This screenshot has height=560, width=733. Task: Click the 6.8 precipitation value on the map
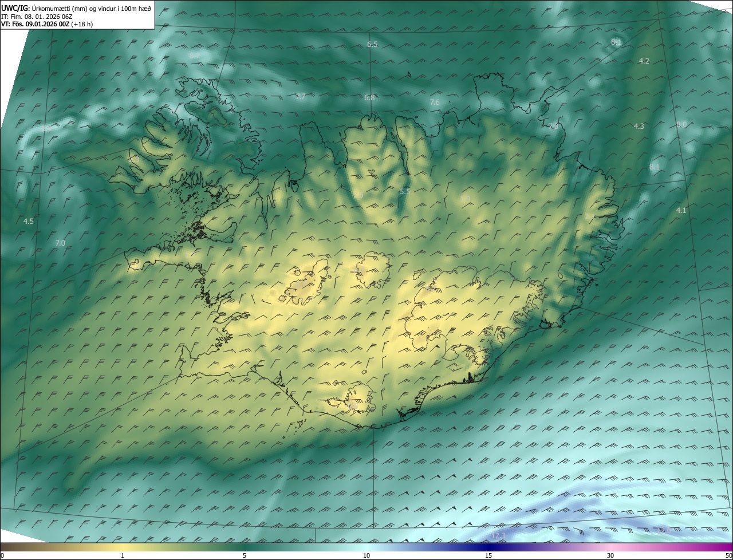[369, 98]
